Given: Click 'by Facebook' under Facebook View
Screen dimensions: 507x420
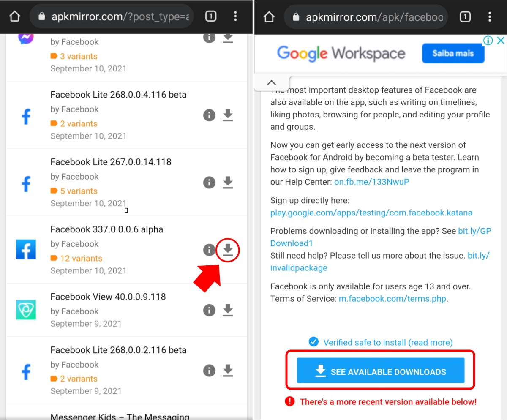Looking at the screenshot, I should 74,311.
